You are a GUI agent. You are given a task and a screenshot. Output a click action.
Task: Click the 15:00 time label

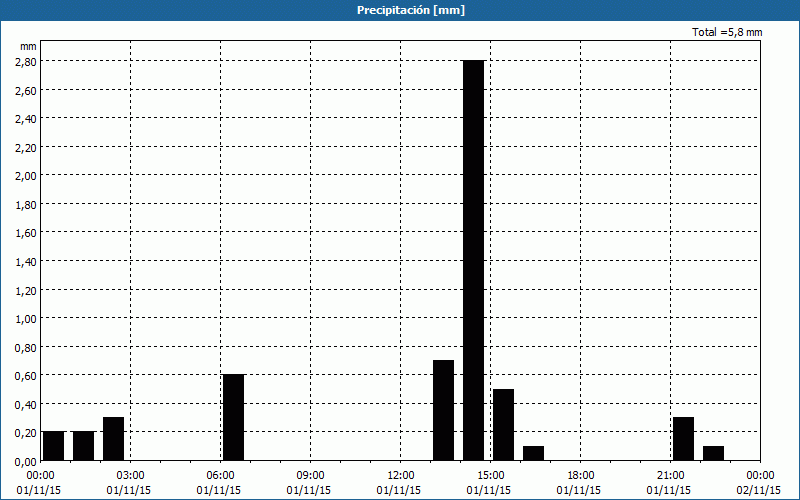pyautogui.click(x=491, y=476)
